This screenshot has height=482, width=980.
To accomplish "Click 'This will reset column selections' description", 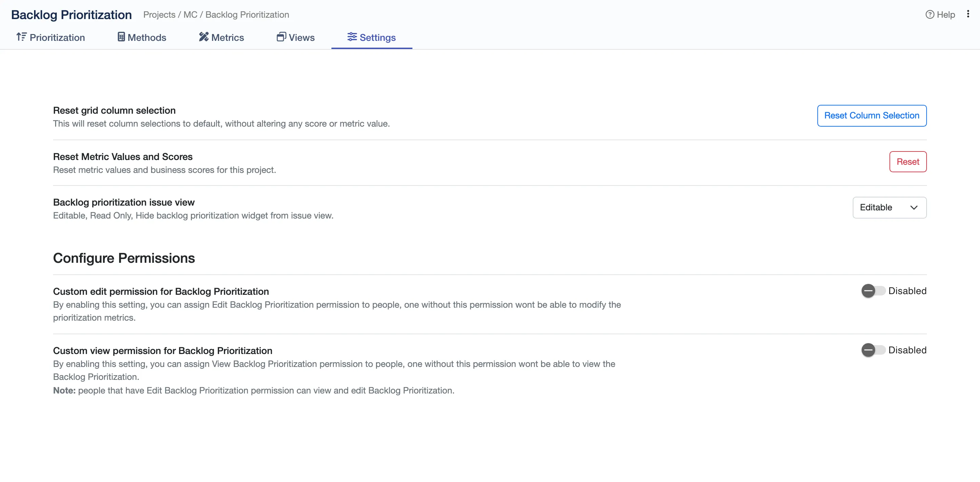I will coord(222,124).
